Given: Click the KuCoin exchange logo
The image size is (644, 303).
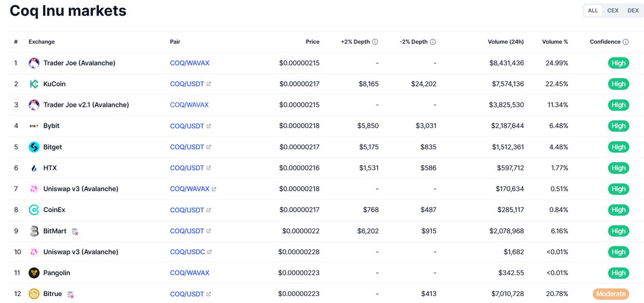Looking at the screenshot, I should pos(34,84).
